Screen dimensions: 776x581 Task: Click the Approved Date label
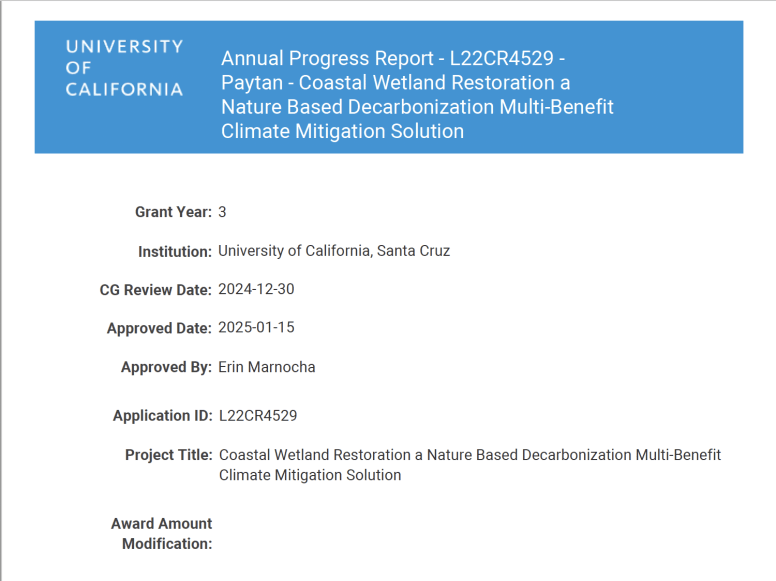[159, 328]
